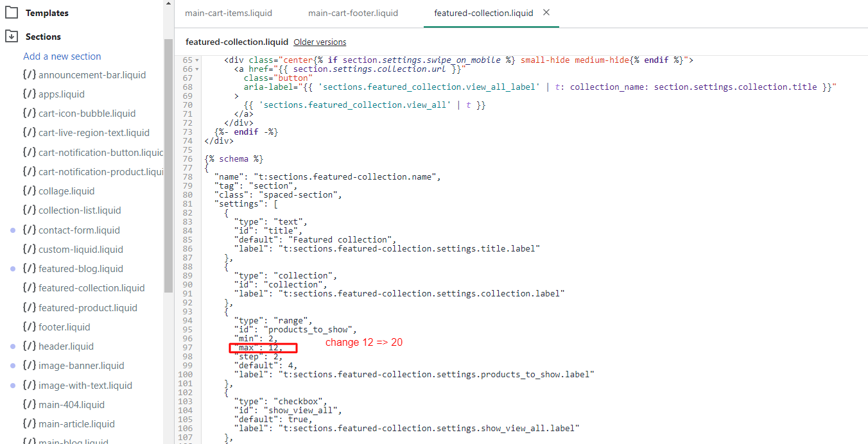Click line number 97 in gutter

coord(187,348)
